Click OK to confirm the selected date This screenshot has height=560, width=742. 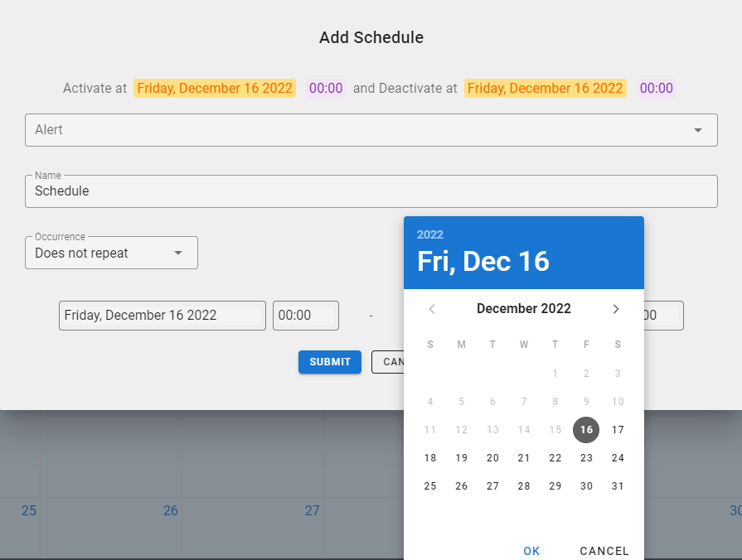pos(531,550)
